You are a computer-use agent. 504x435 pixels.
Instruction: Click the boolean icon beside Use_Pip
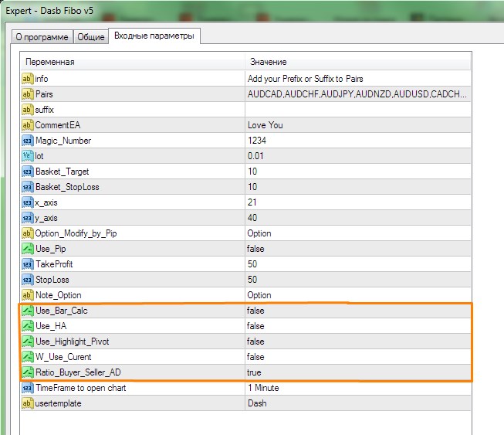[28, 248]
